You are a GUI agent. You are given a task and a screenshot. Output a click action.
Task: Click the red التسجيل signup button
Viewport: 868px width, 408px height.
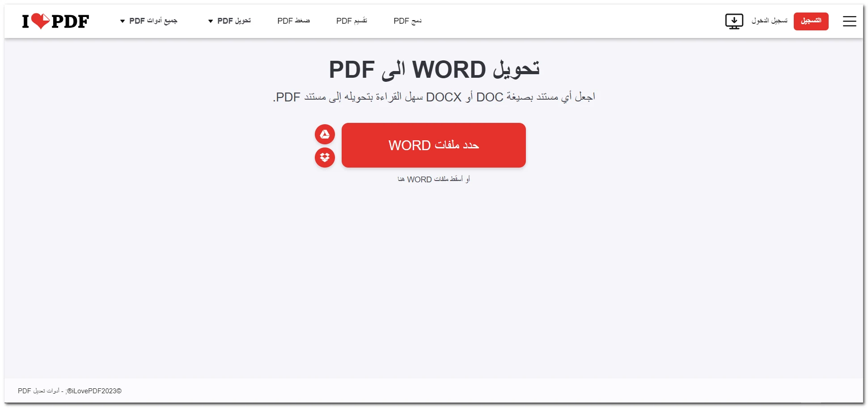coord(811,21)
